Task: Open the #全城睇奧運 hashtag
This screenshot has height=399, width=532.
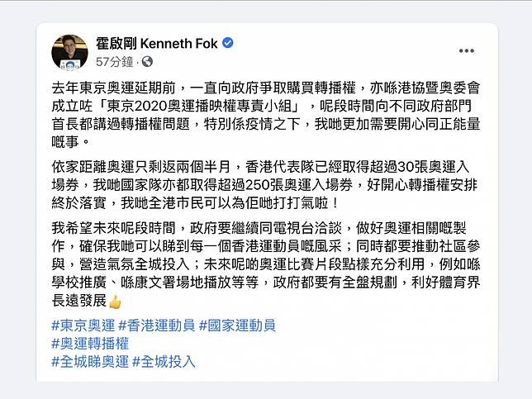Action: click(x=90, y=361)
